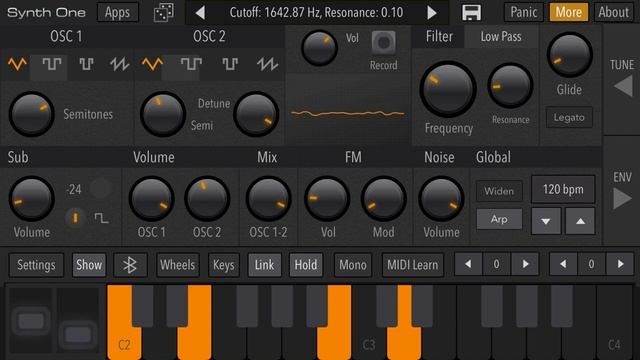Click OSC 2 Detune knob
The height and width of the screenshot is (360, 640).
click(x=256, y=114)
